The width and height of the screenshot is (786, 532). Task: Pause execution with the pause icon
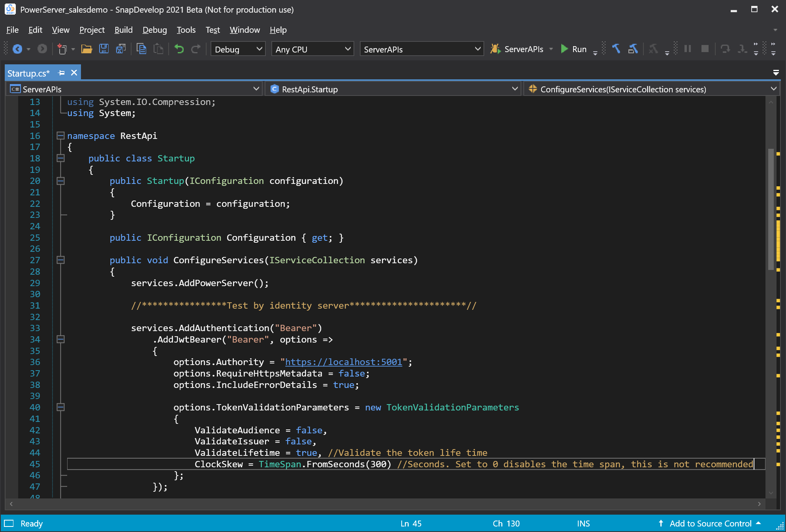click(x=688, y=49)
